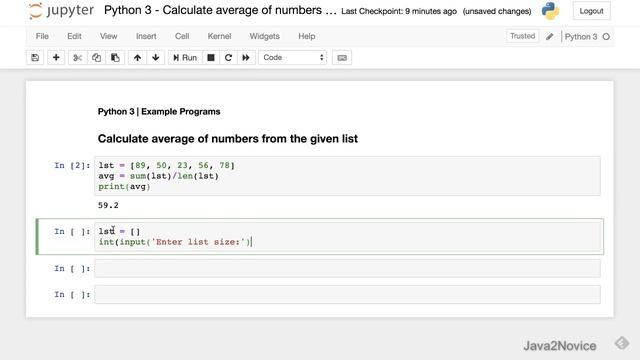Move selected cell down

click(x=156, y=58)
